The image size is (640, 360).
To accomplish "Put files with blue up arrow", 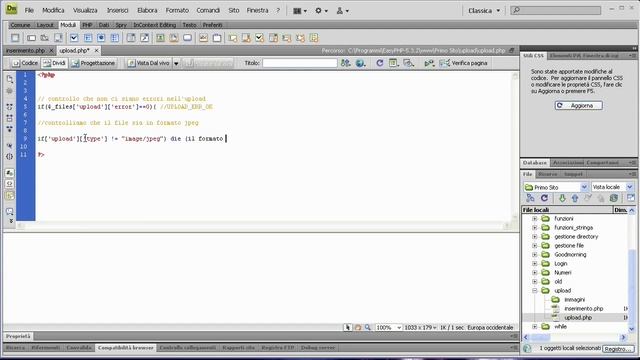I will pyautogui.click(x=575, y=198).
